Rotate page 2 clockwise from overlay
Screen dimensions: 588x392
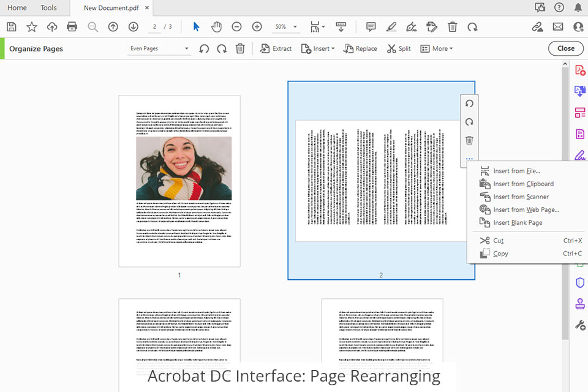click(x=469, y=122)
